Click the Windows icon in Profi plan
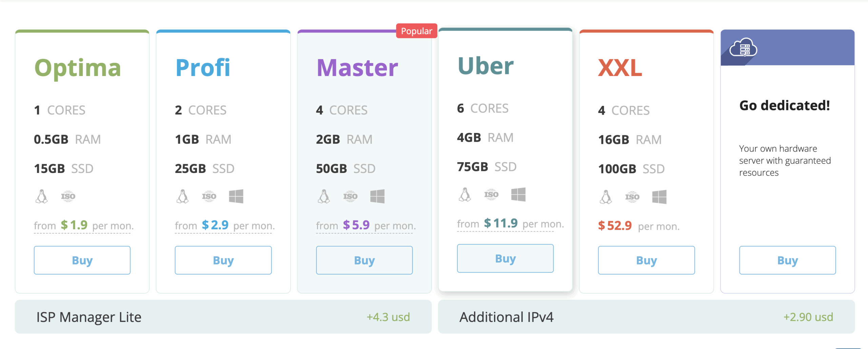Image resolution: width=868 pixels, height=349 pixels. point(236,196)
